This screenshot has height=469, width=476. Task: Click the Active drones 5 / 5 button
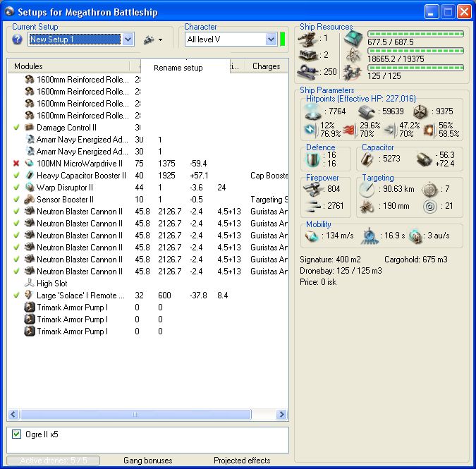click(54, 461)
